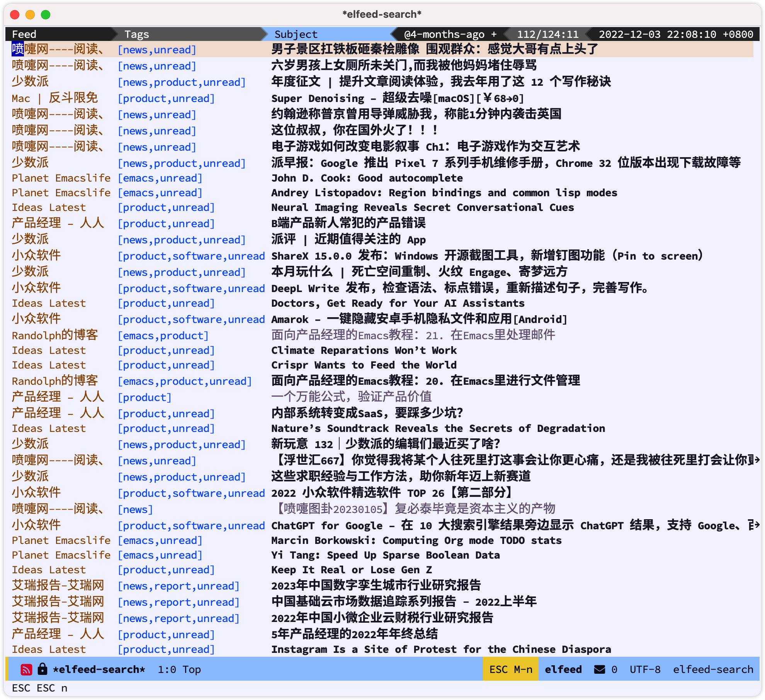This screenshot has height=700, width=765.
Task: Click [emacs,product] tags of Randolph的博客 row
Action: click(163, 335)
